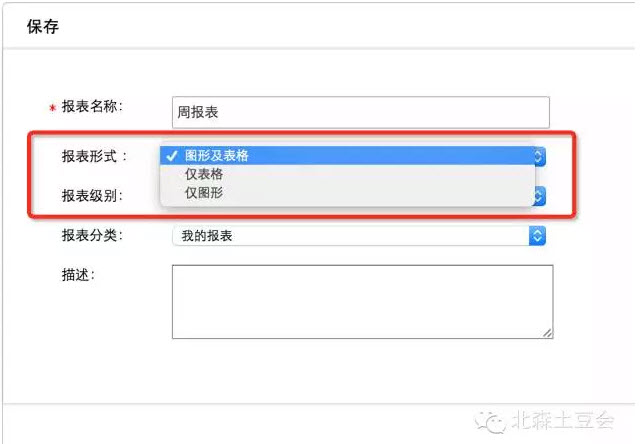This screenshot has width=644, height=444.
Task: Click the checkmark icon beside 图形及表格
Action: (172, 156)
